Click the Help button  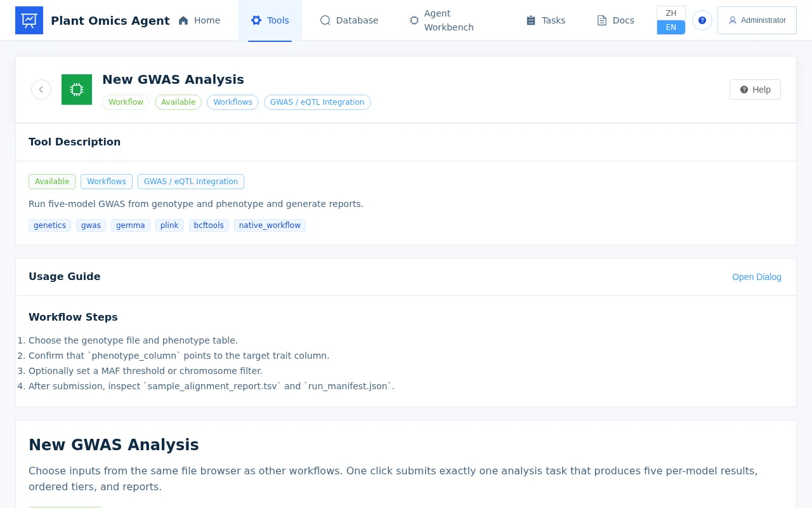point(755,90)
